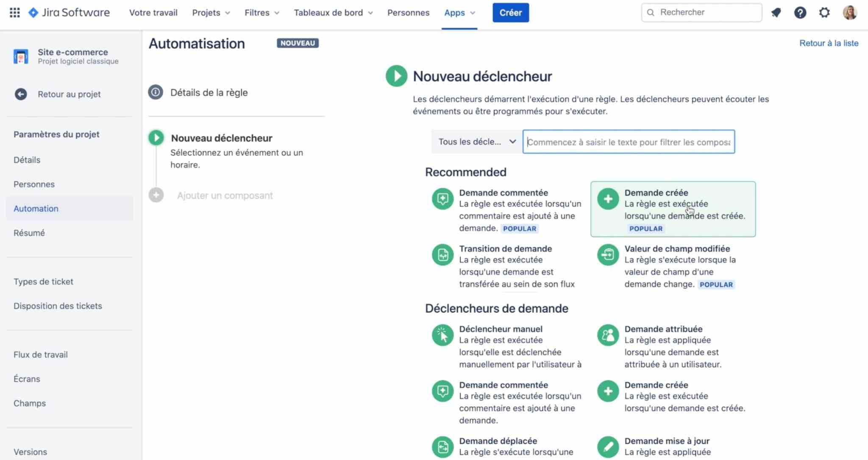The height and width of the screenshot is (460, 868).
Task: Click the 'Créer' primary button
Action: pyautogui.click(x=510, y=12)
